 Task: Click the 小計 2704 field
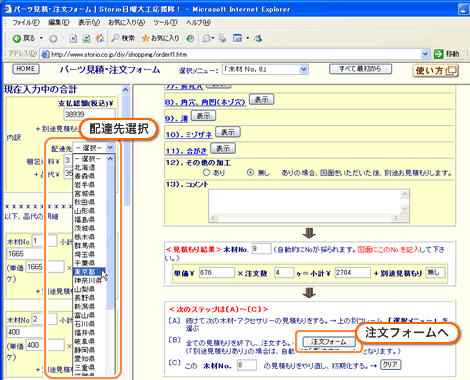coord(352,273)
